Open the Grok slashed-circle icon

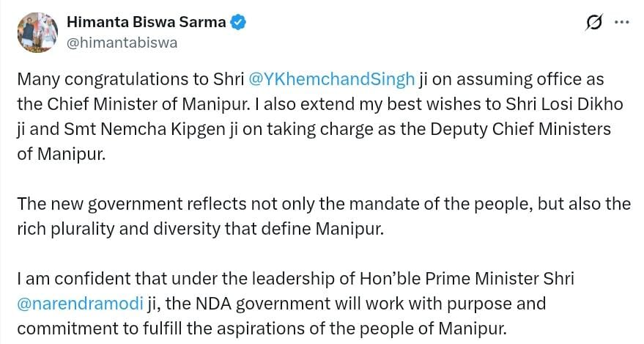594,23
